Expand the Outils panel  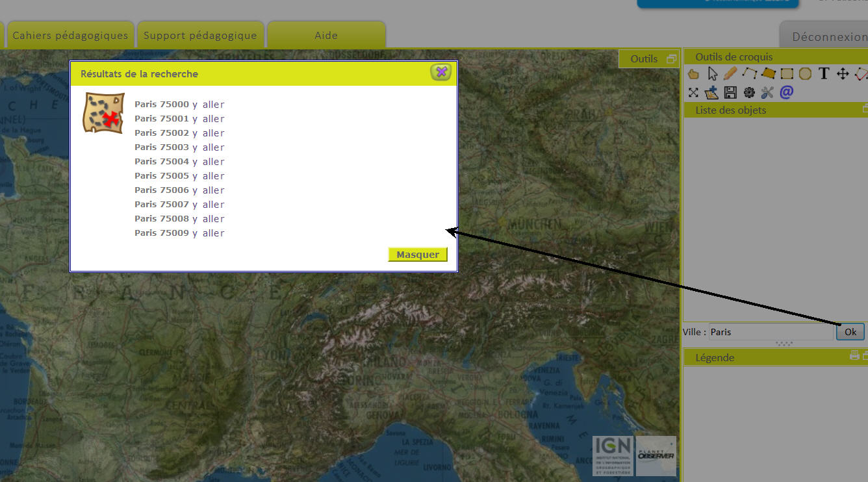pyautogui.click(x=671, y=58)
